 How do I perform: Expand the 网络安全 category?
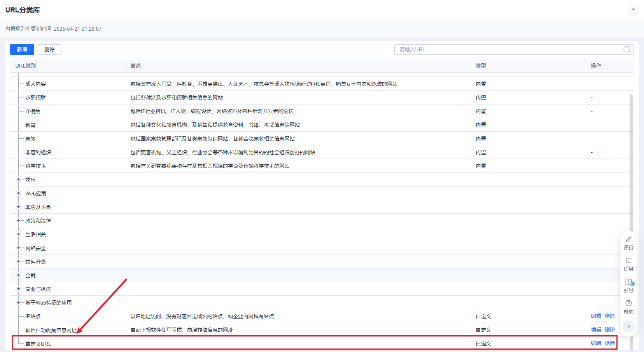18,248
